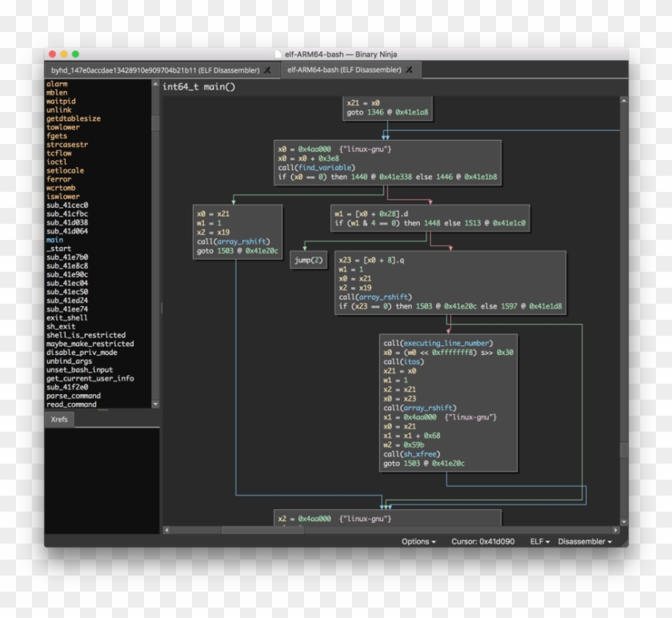Select main in the function list
The image size is (672, 618).
(x=54, y=240)
